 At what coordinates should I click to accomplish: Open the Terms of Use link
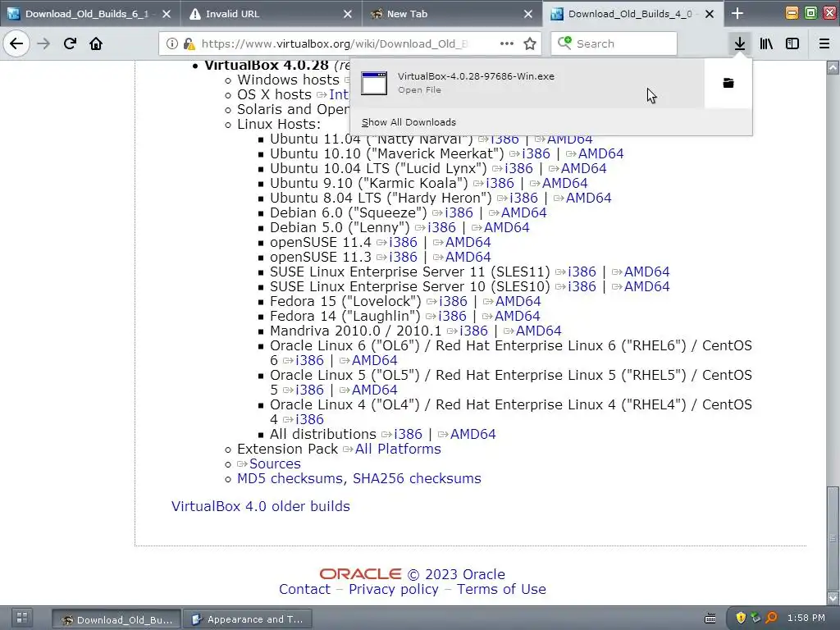(x=501, y=589)
